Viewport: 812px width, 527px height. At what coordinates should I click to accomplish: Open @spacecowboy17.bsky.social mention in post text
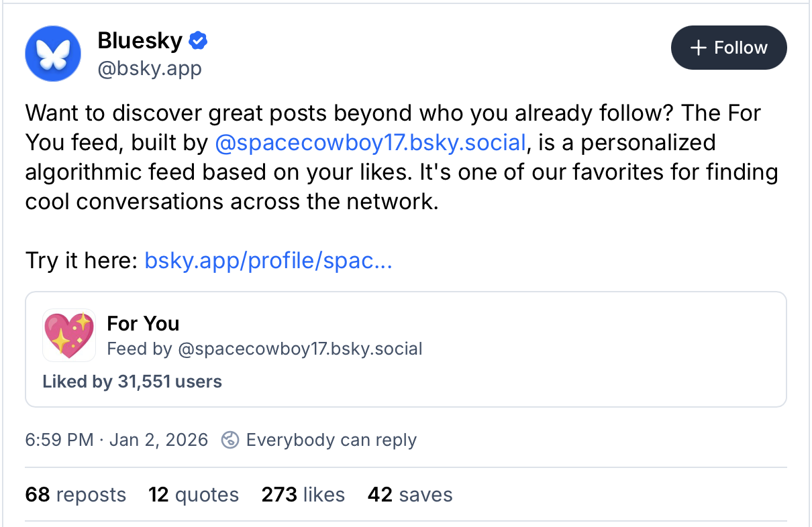370,143
